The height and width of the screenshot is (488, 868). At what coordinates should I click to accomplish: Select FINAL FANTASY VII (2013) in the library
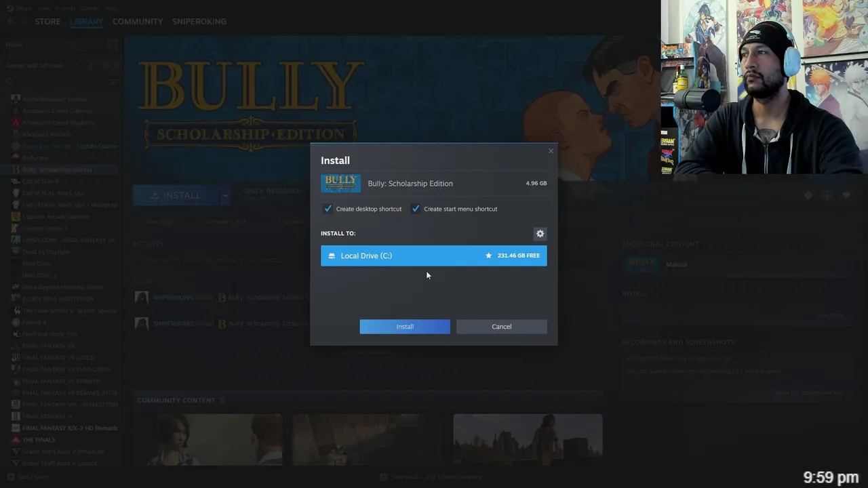coord(58,357)
